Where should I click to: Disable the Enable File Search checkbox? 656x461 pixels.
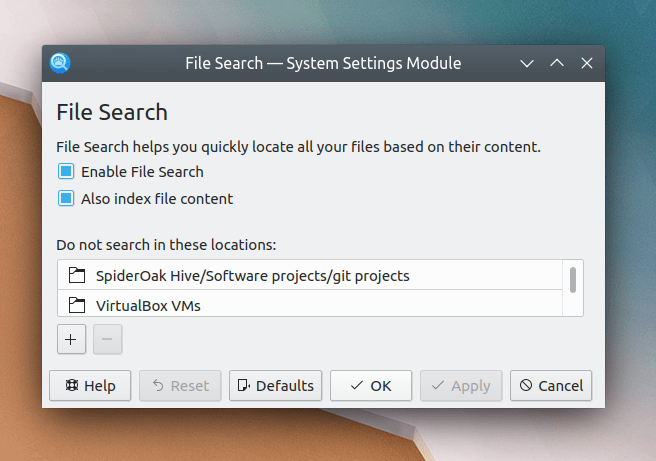(x=66, y=172)
